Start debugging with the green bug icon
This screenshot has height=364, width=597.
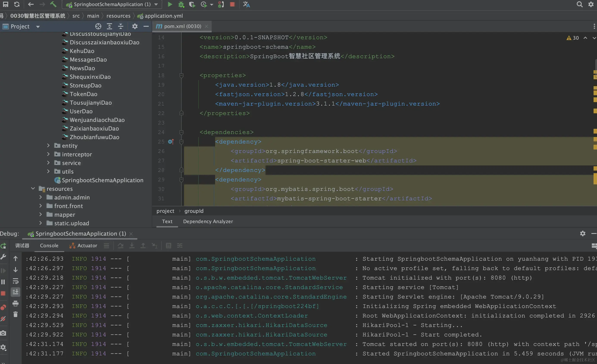point(181,4)
